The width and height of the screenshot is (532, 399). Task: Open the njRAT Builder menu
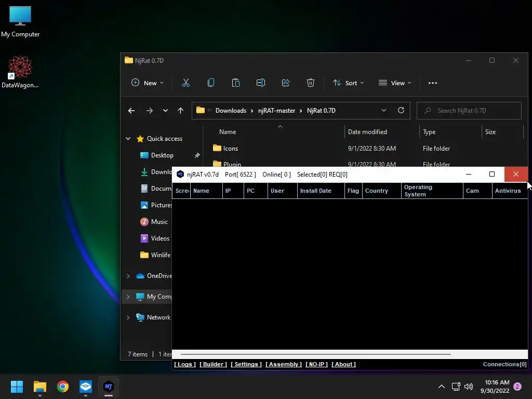pyautogui.click(x=213, y=364)
